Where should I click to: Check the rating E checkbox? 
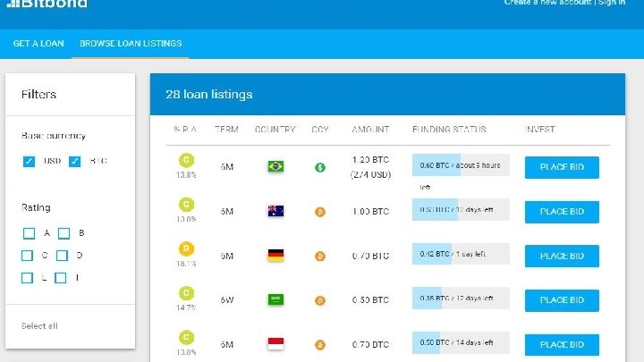pos(27,278)
